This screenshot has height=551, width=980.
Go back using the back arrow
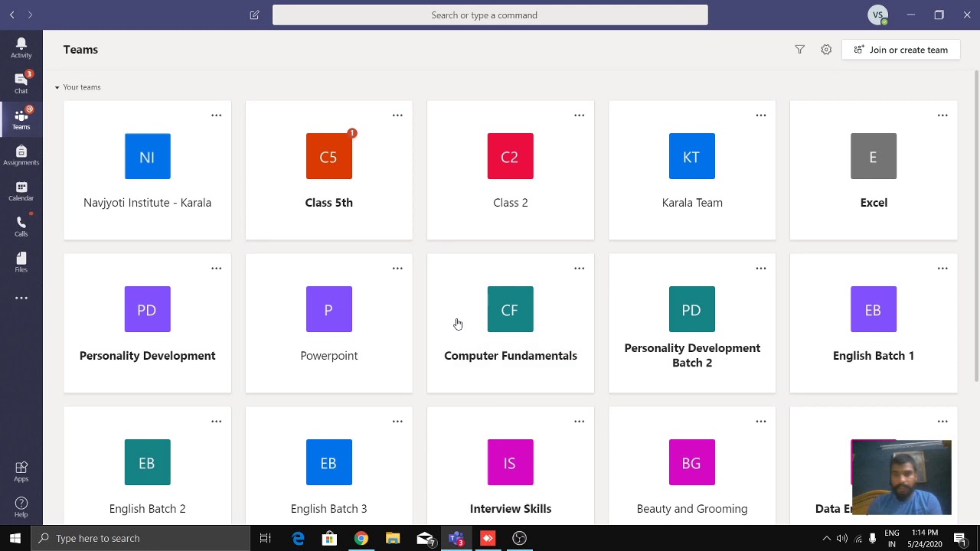(x=12, y=15)
